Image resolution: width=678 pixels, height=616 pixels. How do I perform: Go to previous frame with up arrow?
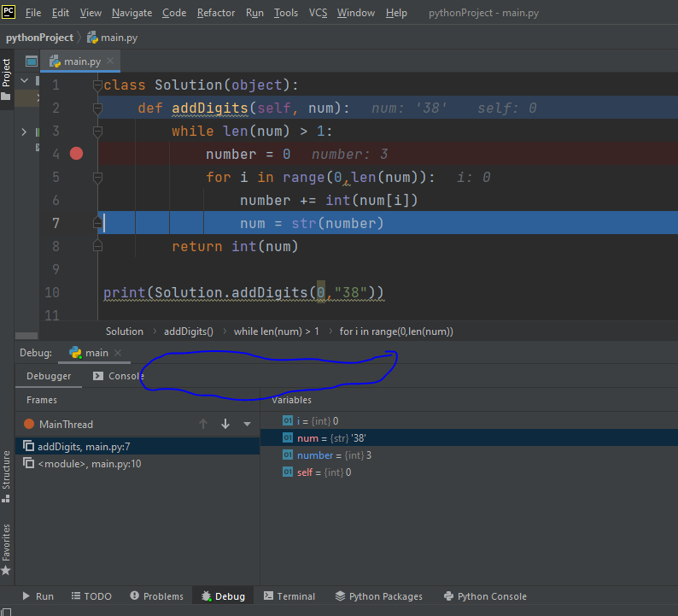(203, 424)
